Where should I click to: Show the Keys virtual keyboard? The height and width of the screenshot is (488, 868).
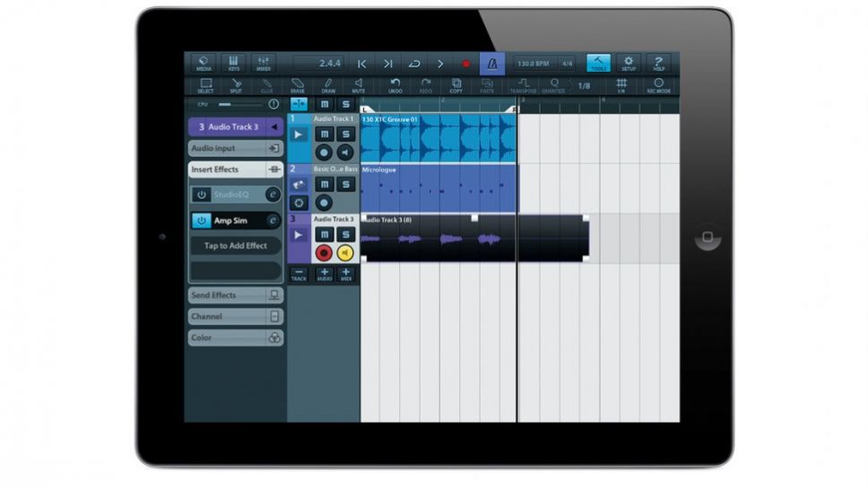point(233,64)
